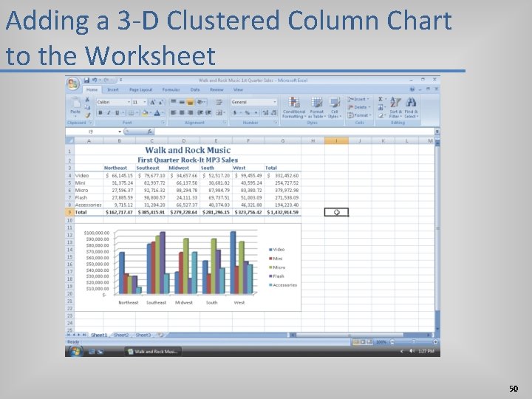
Task: Expand the Name Box dropdown arrow
Action: pos(120,132)
